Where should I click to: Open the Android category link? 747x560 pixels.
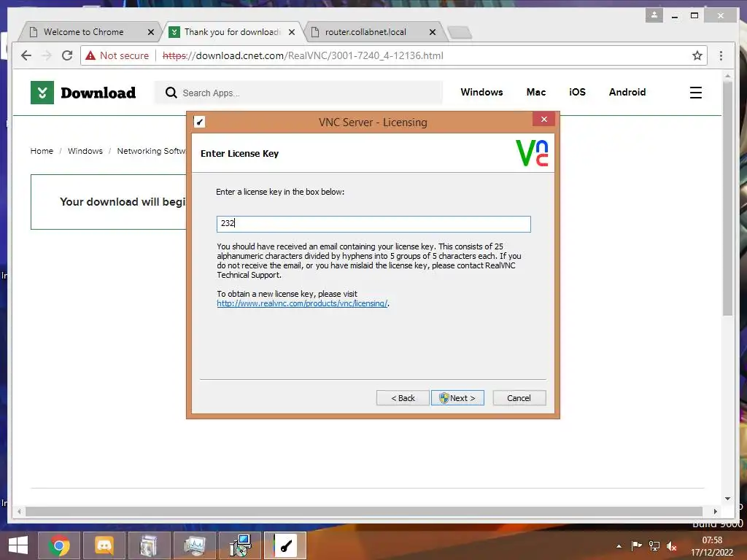(x=627, y=92)
